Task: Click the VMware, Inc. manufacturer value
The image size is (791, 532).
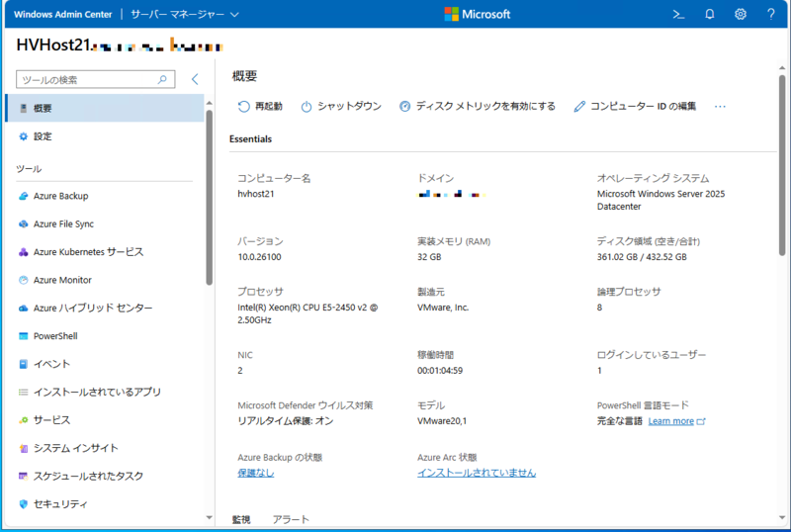Action: point(443,308)
